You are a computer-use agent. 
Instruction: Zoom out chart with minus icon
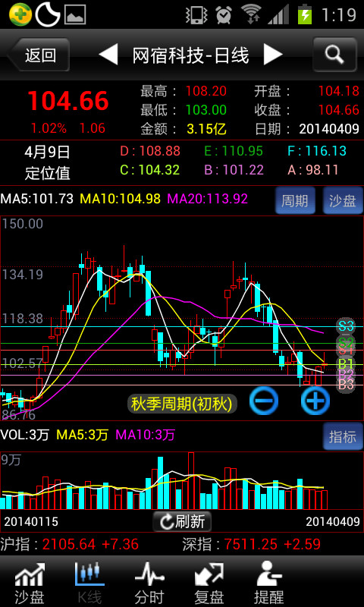click(264, 401)
